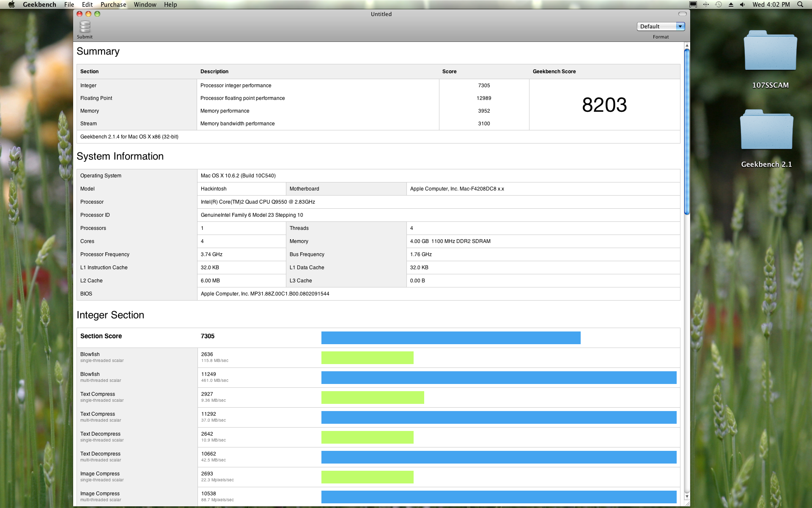Click the Section Score blue bar
The height and width of the screenshot is (508, 812).
tap(451, 338)
